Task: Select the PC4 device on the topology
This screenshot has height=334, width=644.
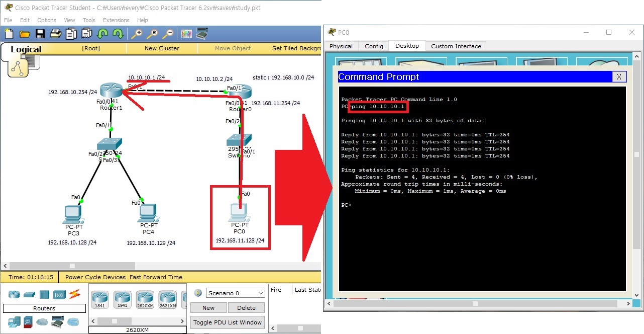Action: point(148,213)
